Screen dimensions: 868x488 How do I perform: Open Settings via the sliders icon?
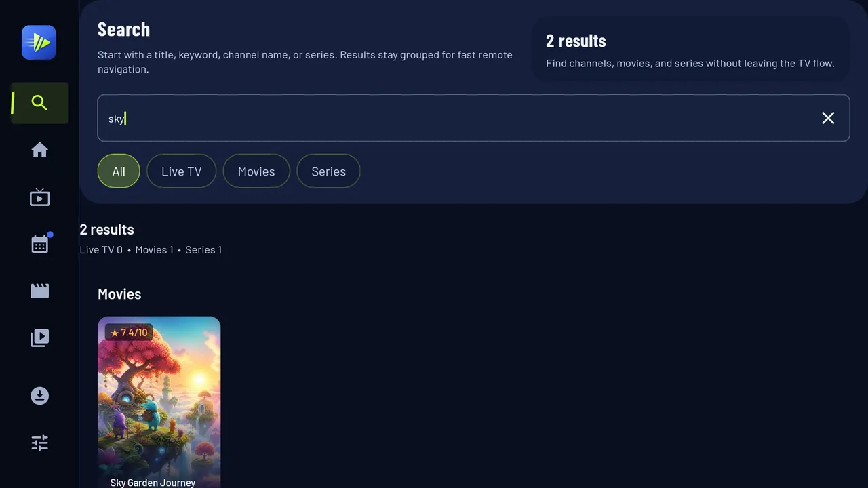coord(39,443)
